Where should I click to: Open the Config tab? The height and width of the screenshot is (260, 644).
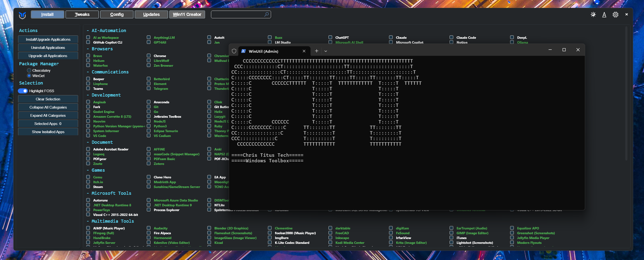[117, 14]
